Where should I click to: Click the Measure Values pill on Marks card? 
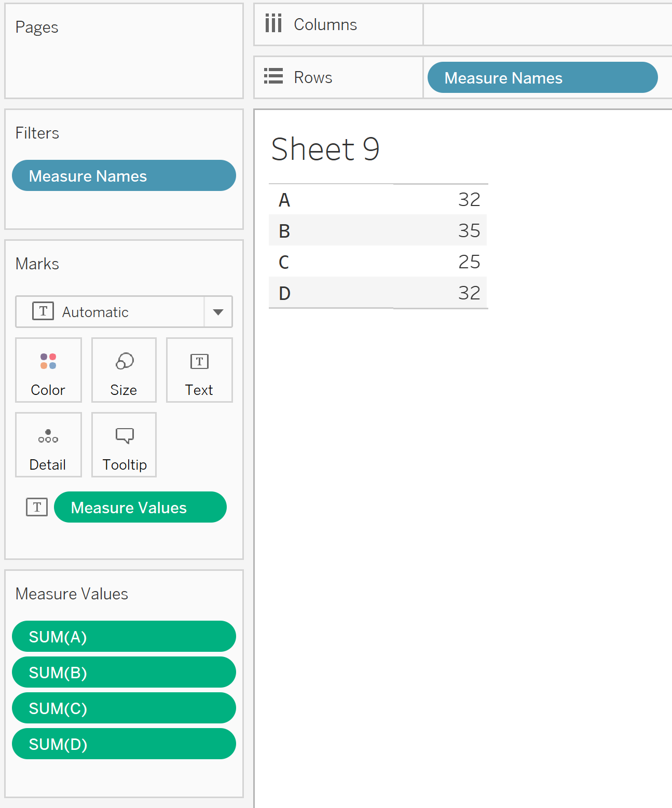pos(140,508)
